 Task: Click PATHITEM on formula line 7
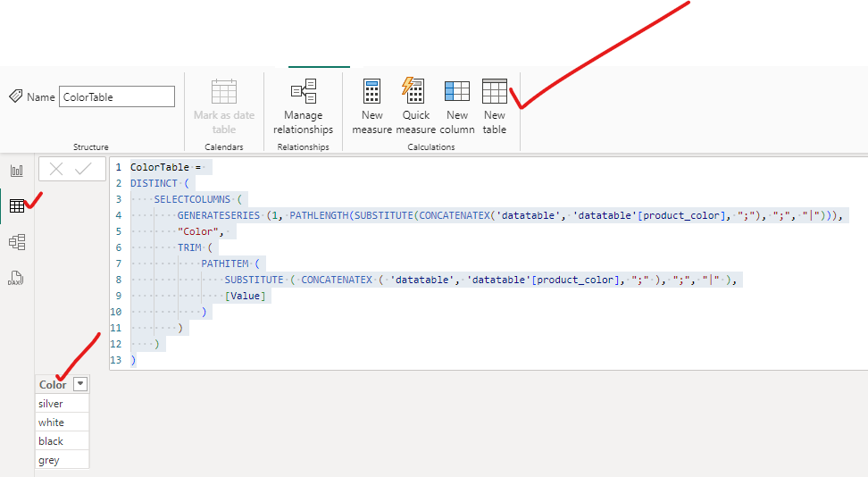[x=225, y=264]
